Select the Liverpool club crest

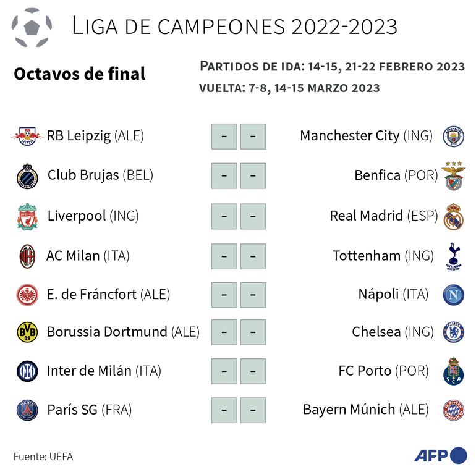(27, 217)
